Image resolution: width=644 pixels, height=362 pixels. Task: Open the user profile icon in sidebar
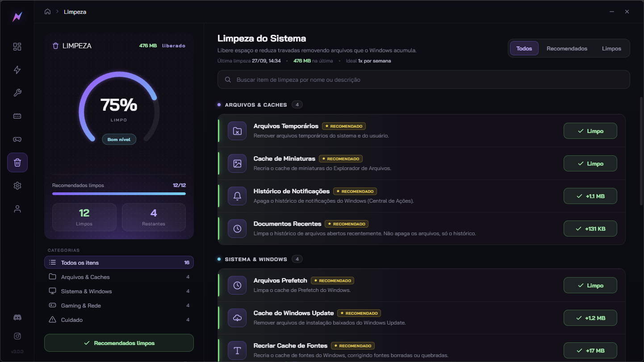[17, 209]
